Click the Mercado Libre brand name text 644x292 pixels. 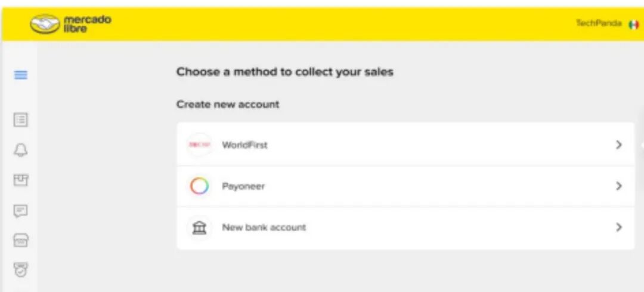(87, 24)
